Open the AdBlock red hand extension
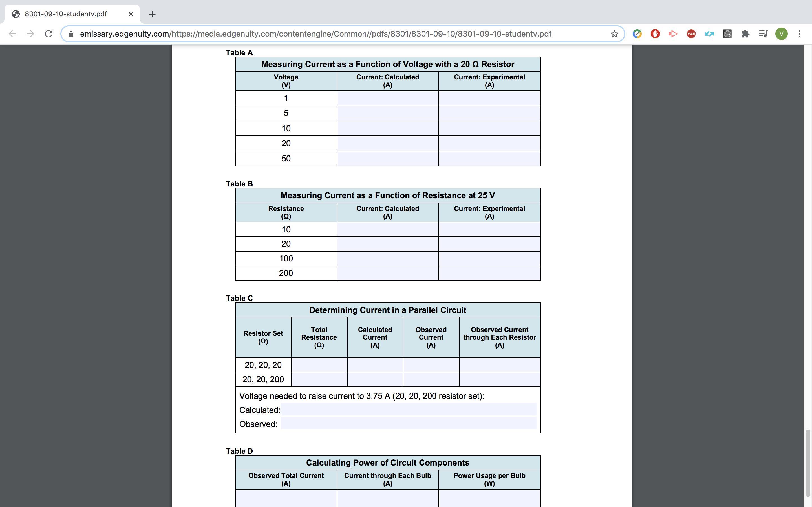 655,34
